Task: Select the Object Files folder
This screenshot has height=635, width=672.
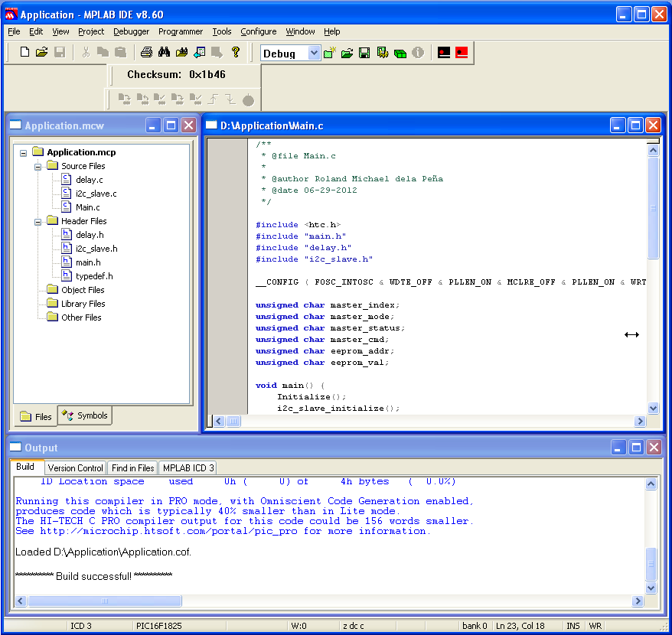Action: (x=83, y=290)
